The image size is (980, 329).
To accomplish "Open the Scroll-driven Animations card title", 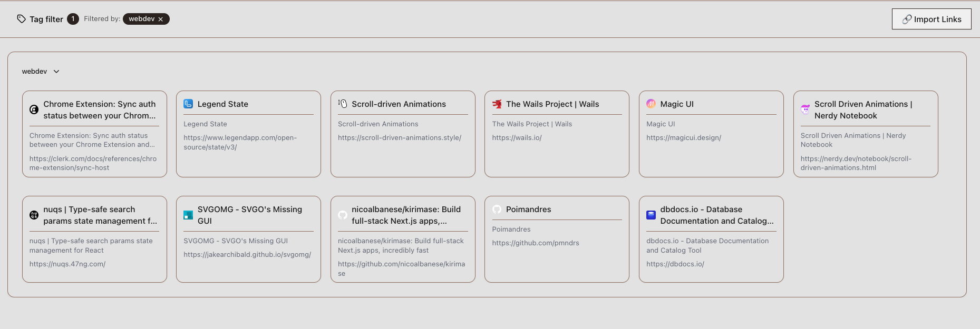I will tap(399, 104).
